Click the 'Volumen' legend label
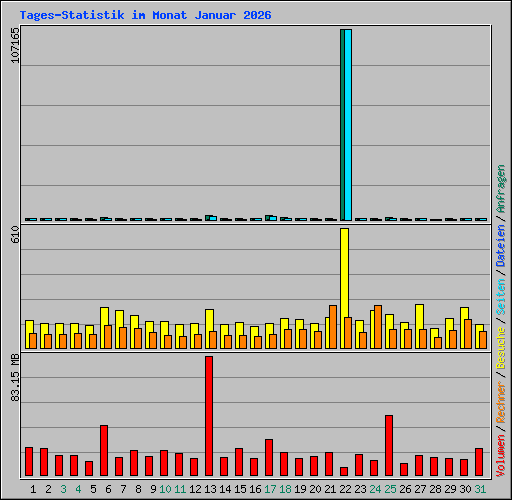The width and height of the screenshot is (512, 500). pos(501,456)
